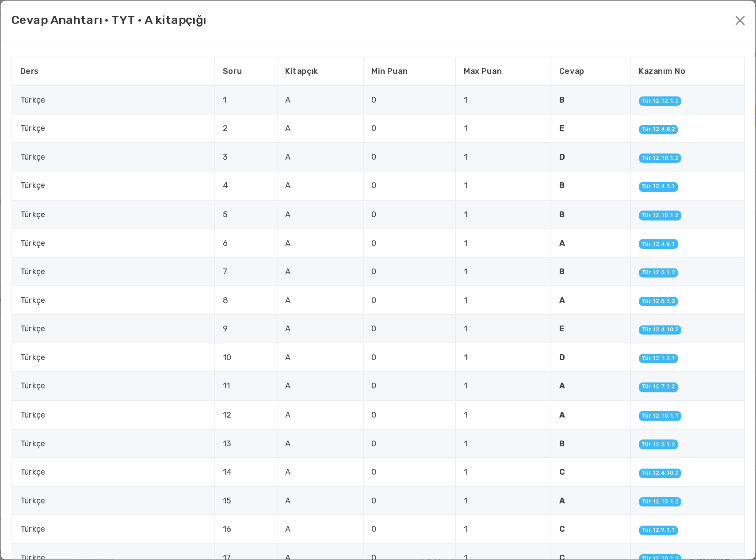The height and width of the screenshot is (560, 756).
Task: Click the Tür.12.10.1.1 badge for question 12
Action: [660, 416]
